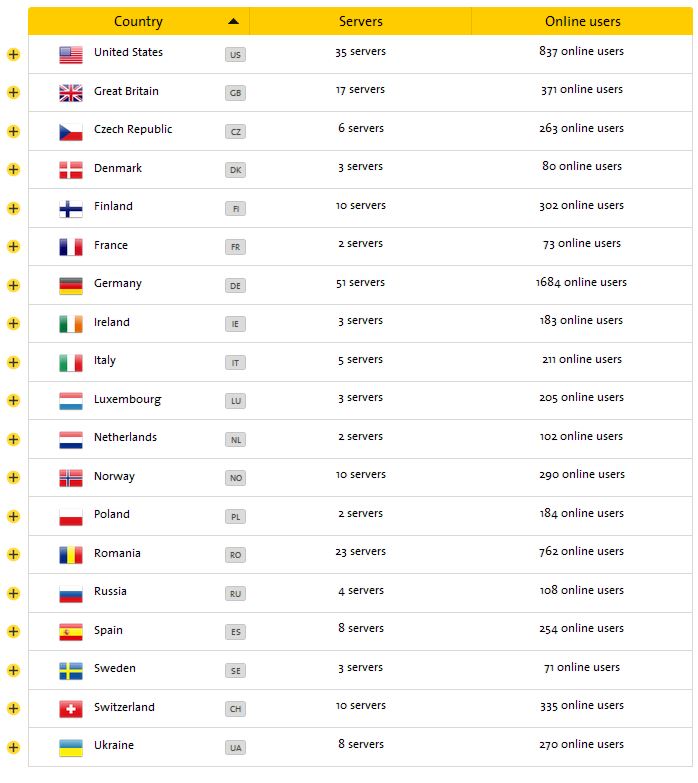Screen dimensions: 698x783
Task: Select the Netherlands country name
Action: tap(125, 437)
